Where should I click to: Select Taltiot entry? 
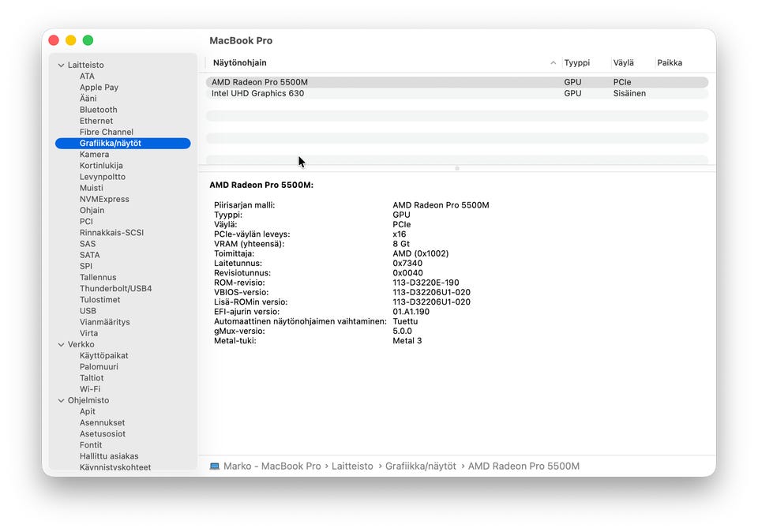point(92,378)
